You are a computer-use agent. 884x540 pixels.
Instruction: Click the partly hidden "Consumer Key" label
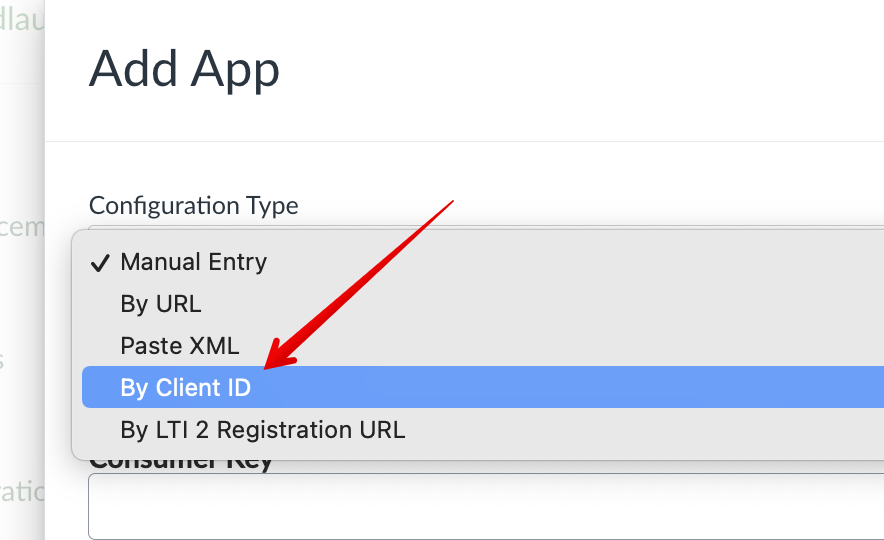click(x=180, y=464)
